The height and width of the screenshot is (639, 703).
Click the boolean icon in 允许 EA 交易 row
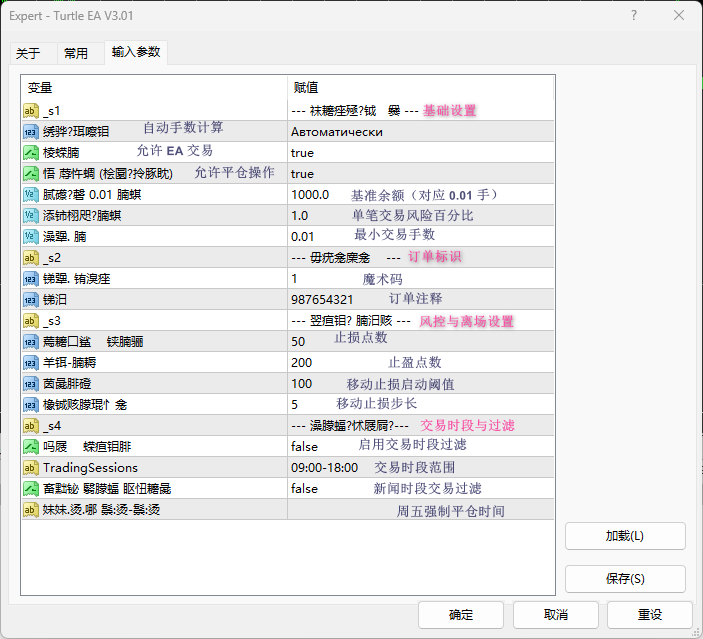click(x=30, y=152)
